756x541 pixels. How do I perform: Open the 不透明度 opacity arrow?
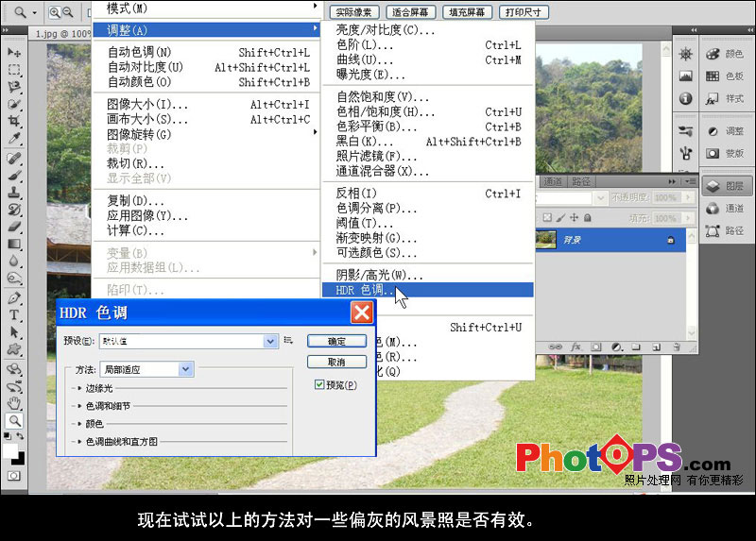pyautogui.click(x=688, y=197)
